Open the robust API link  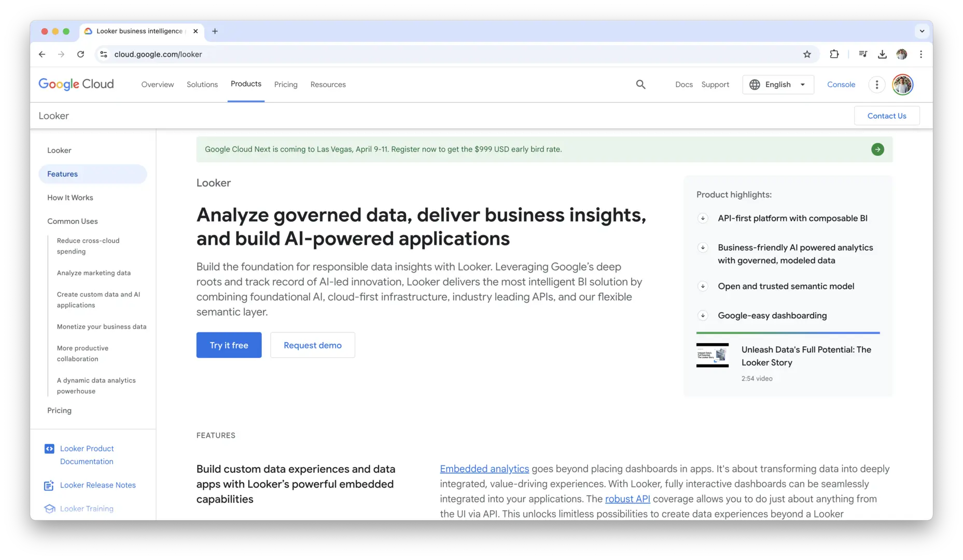click(627, 499)
